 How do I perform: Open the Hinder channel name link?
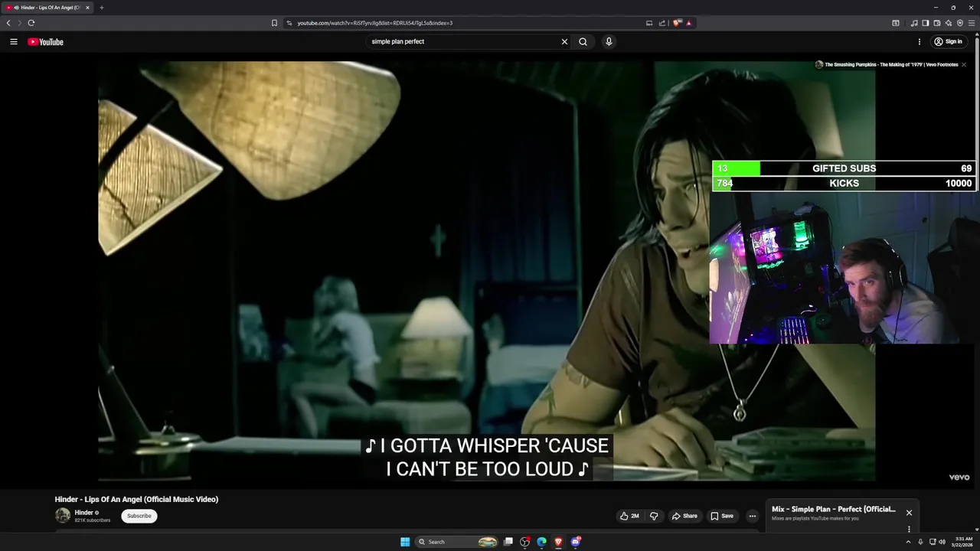point(84,513)
